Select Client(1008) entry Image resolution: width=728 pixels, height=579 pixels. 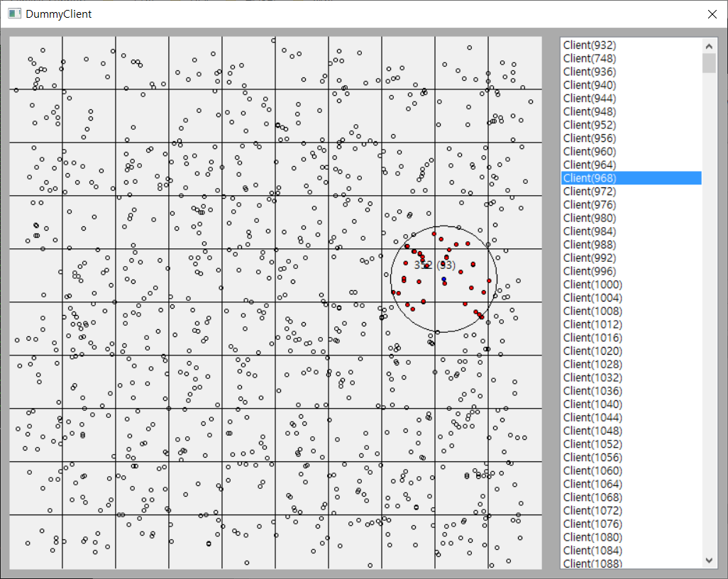click(x=631, y=311)
